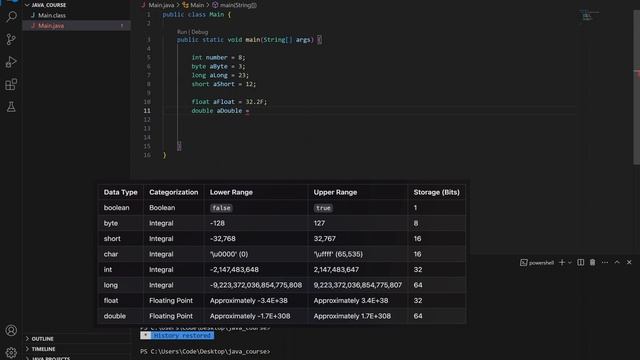Screen dimensions: 640x360
Task: Click the '2,147,483,647' upper range cell
Action: point(336,270)
